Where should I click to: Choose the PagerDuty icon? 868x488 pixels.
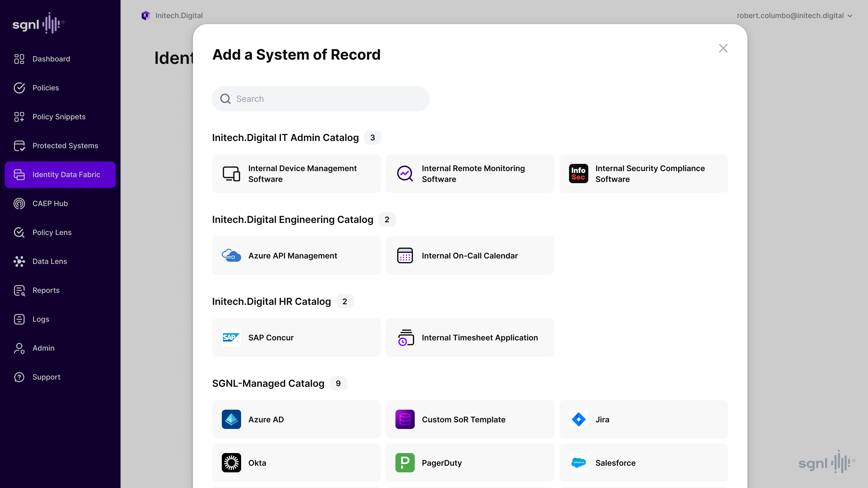[x=405, y=462]
